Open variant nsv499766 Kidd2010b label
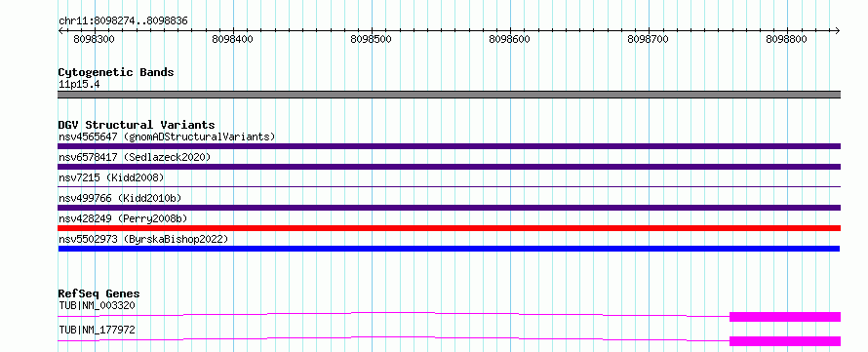The image size is (868, 352). (120, 198)
